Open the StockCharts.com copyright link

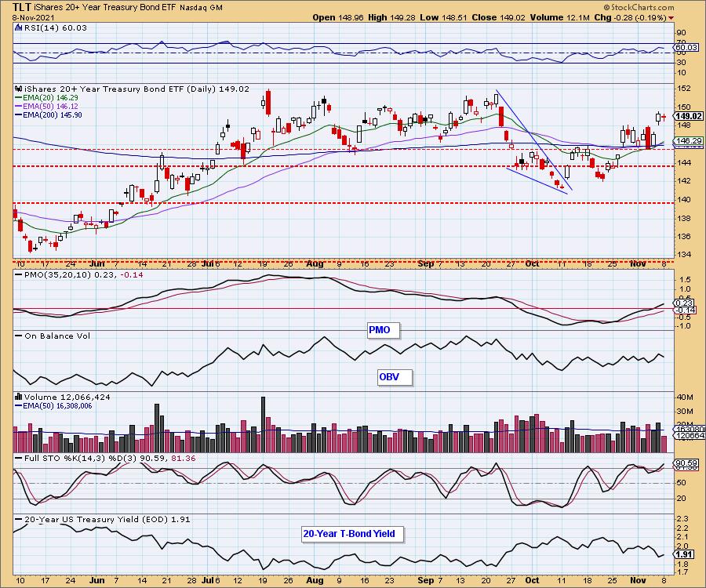tap(639, 7)
